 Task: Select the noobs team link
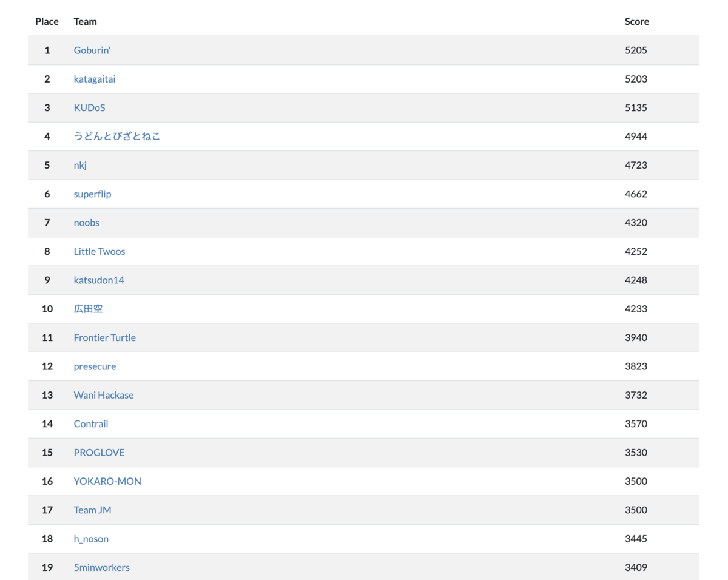(x=86, y=223)
